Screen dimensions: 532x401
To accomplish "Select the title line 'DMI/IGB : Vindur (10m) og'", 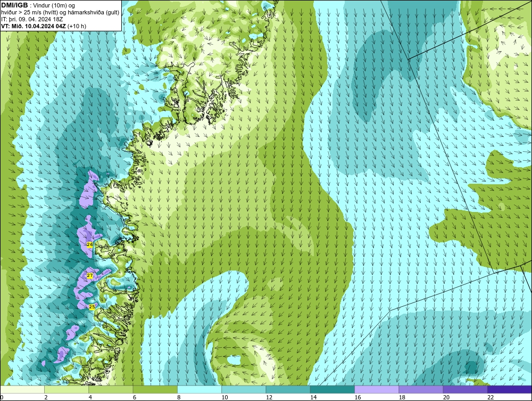I will click(x=38, y=5).
